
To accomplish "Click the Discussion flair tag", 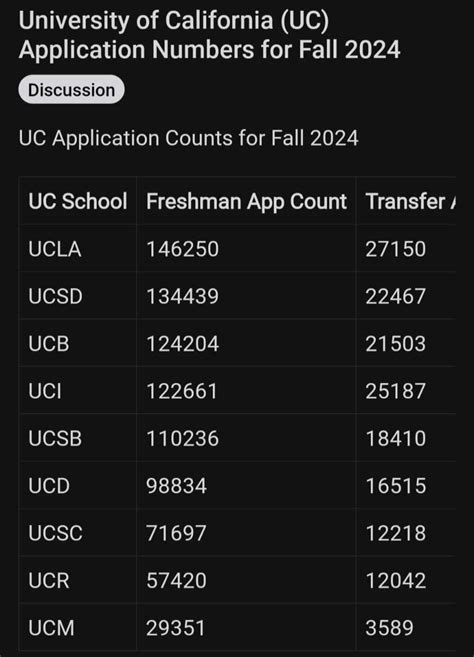I will 71,90.
